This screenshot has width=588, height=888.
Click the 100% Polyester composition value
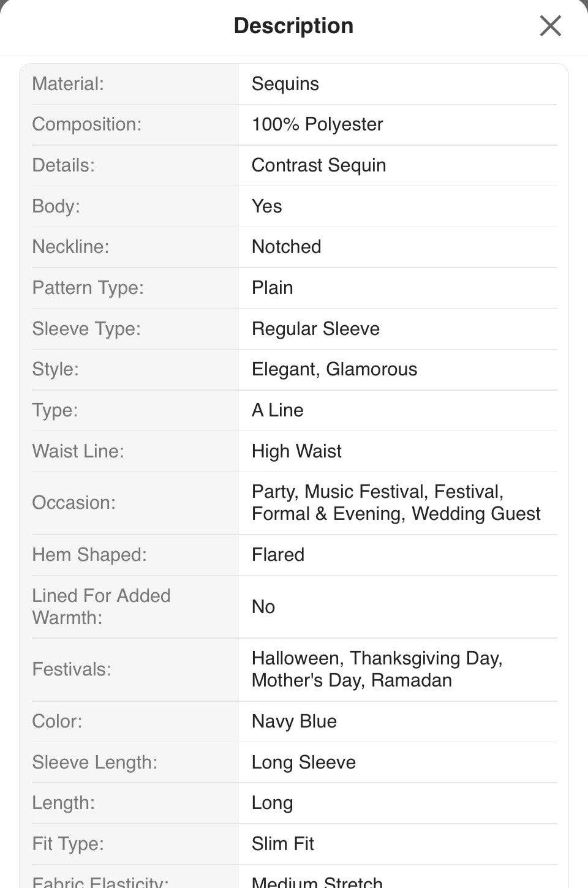[x=317, y=124]
